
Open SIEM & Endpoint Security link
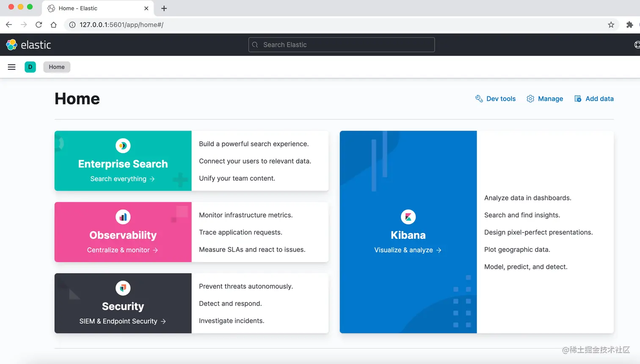(123, 321)
